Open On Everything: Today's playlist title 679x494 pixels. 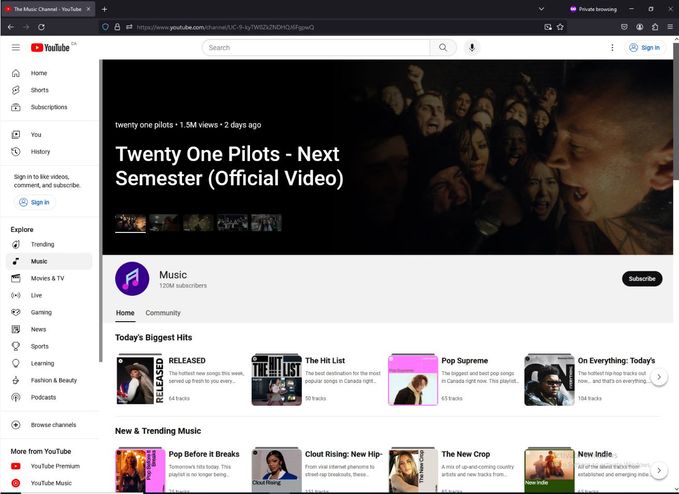[616, 360]
